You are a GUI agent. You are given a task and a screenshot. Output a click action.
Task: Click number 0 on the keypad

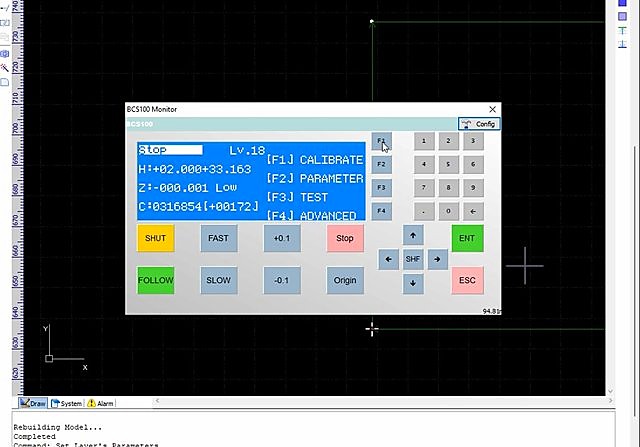[x=449, y=211]
